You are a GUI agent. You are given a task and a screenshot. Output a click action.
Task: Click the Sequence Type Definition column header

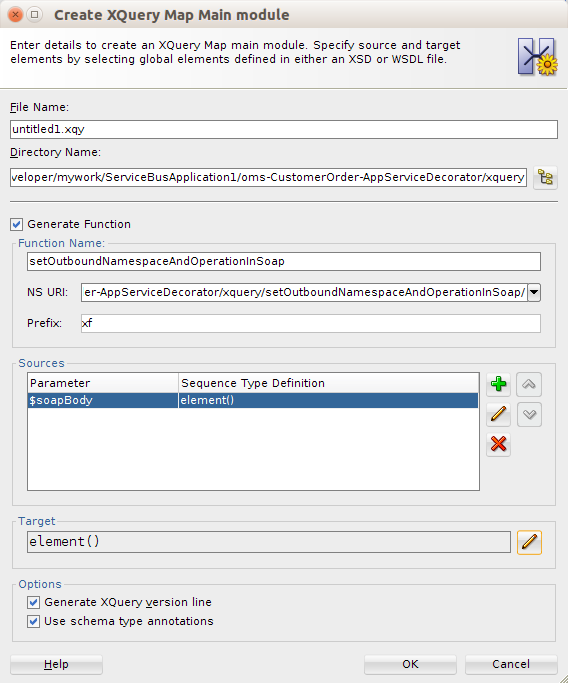(328, 383)
